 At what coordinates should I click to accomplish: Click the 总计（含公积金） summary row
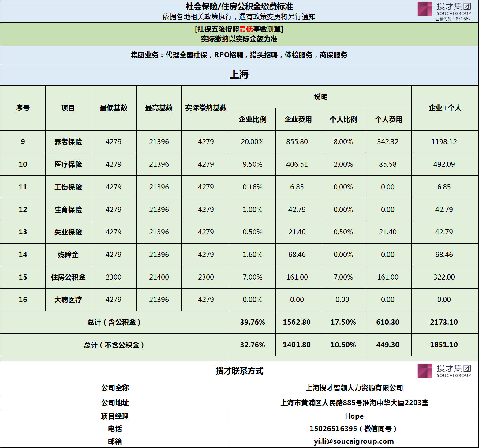[115, 322]
